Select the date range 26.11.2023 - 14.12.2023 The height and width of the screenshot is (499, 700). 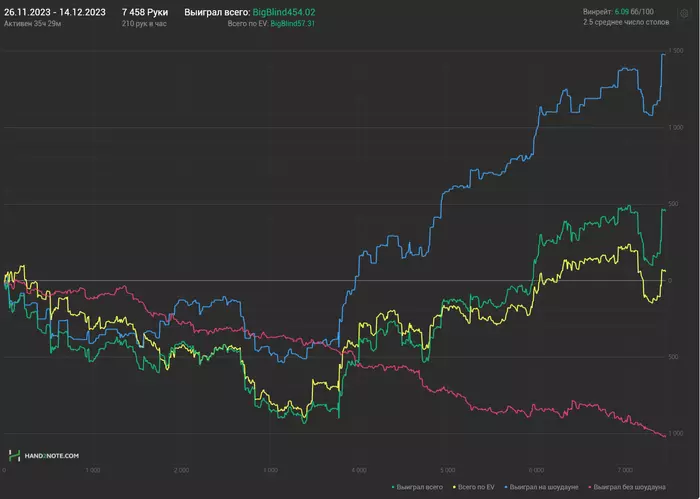55,11
